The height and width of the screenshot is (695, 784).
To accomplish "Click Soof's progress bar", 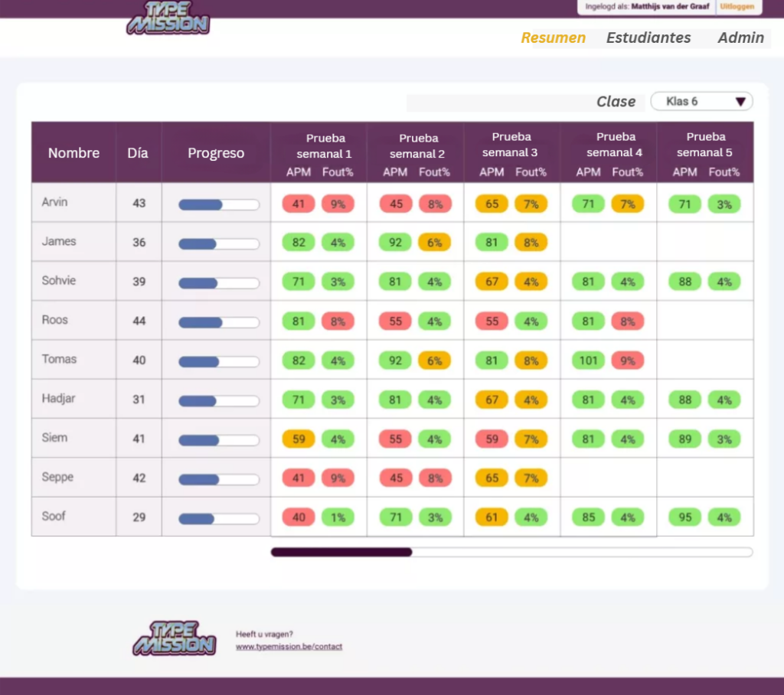I will [218, 518].
